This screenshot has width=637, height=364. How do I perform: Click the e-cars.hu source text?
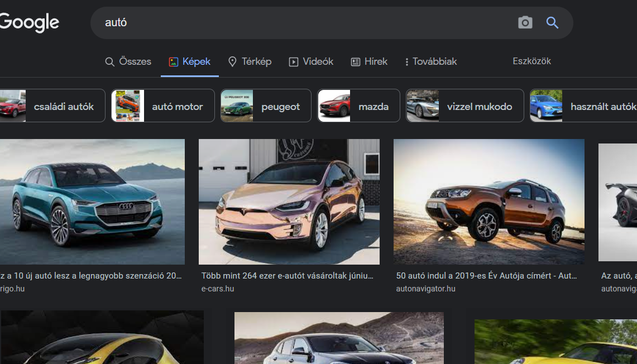tap(218, 289)
